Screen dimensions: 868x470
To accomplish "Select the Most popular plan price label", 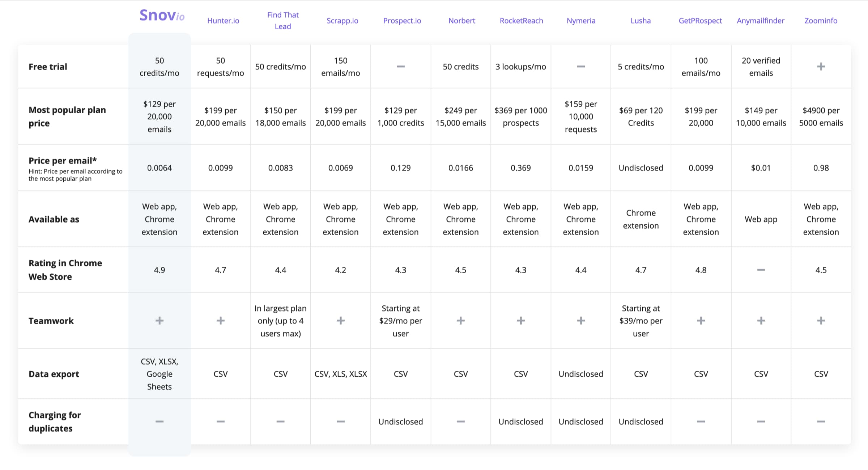I will (x=67, y=117).
